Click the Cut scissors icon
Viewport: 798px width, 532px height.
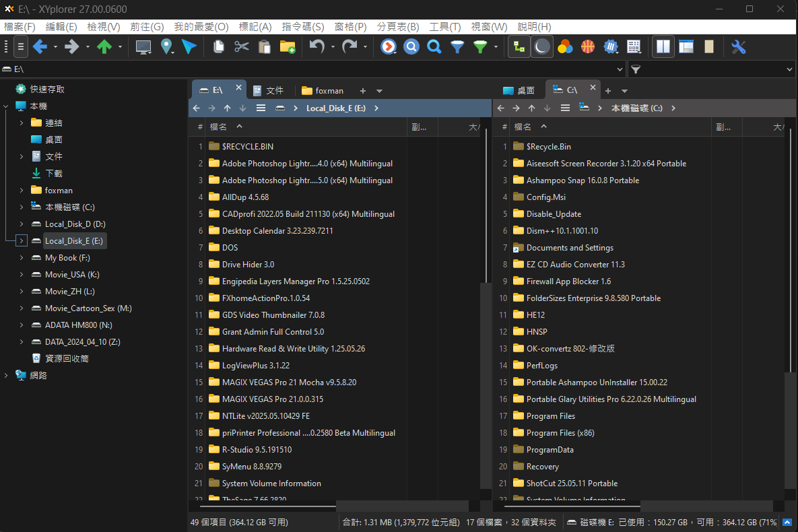(x=241, y=47)
